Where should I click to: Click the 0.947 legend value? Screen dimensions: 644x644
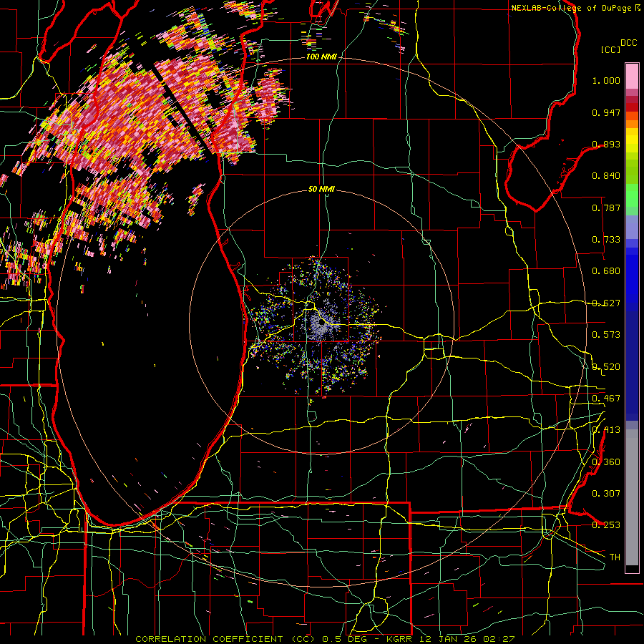(606, 112)
